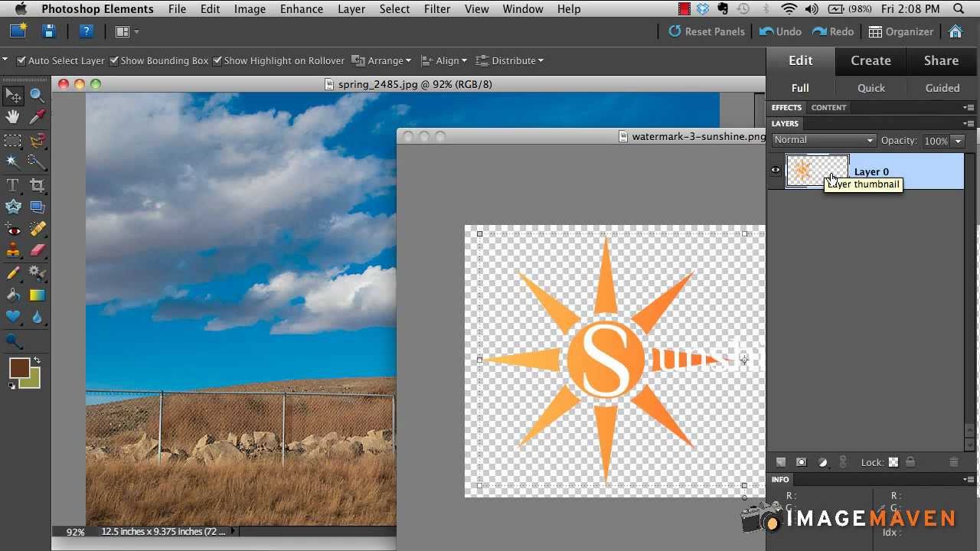The height and width of the screenshot is (551, 980).
Task: Open the Align dropdown
Action: [x=443, y=60]
